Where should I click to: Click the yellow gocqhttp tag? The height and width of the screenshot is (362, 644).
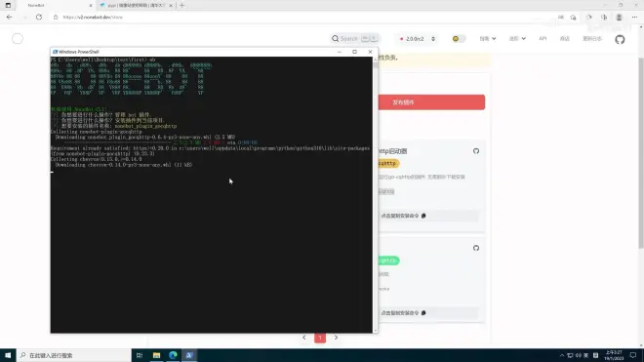(388, 164)
